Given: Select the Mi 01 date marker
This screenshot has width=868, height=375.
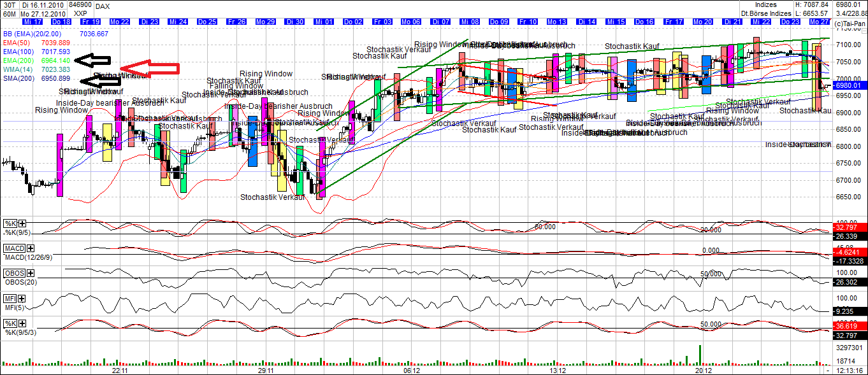Looking at the screenshot, I should (324, 22).
